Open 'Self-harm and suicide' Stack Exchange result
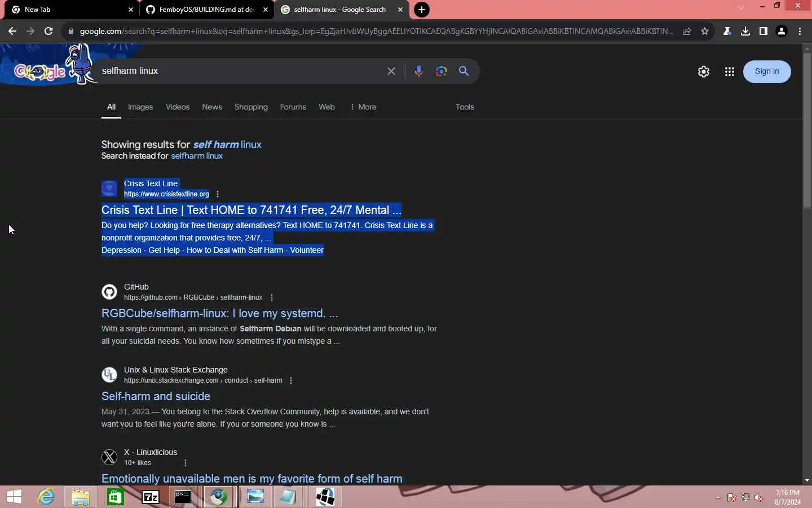812x508 pixels. (x=156, y=396)
